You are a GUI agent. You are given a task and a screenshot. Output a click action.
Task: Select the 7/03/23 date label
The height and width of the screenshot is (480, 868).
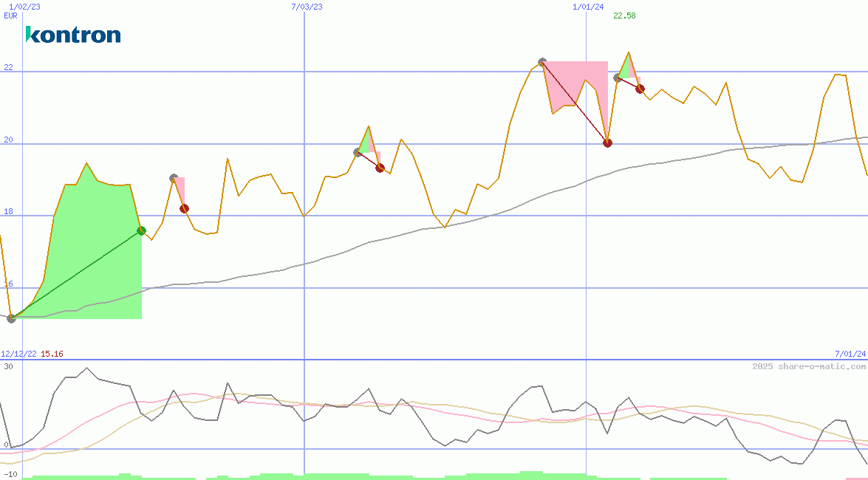tap(307, 6)
